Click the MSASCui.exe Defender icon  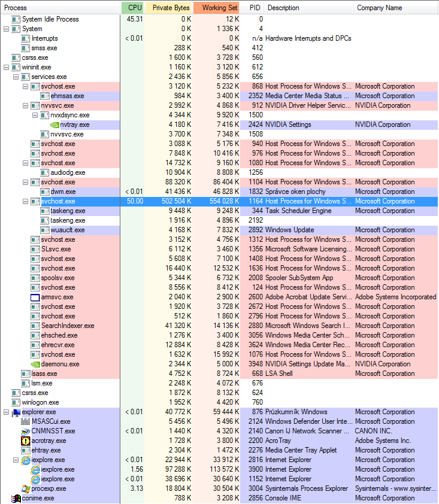(x=25, y=421)
